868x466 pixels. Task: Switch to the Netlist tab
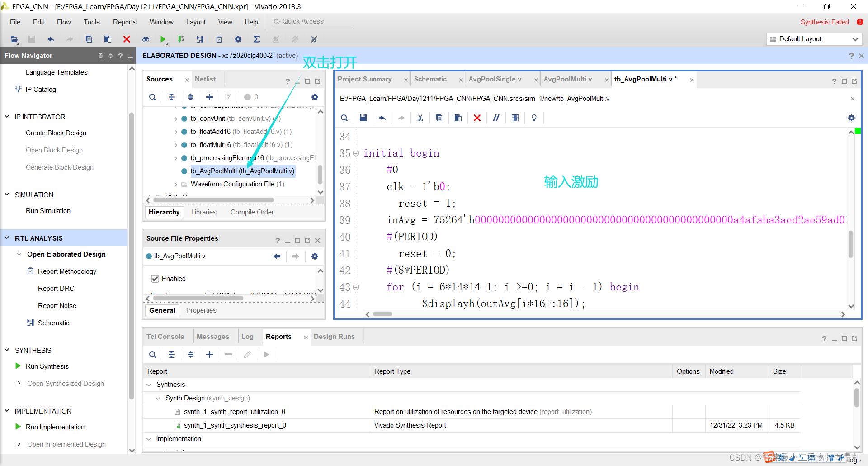[x=205, y=79]
